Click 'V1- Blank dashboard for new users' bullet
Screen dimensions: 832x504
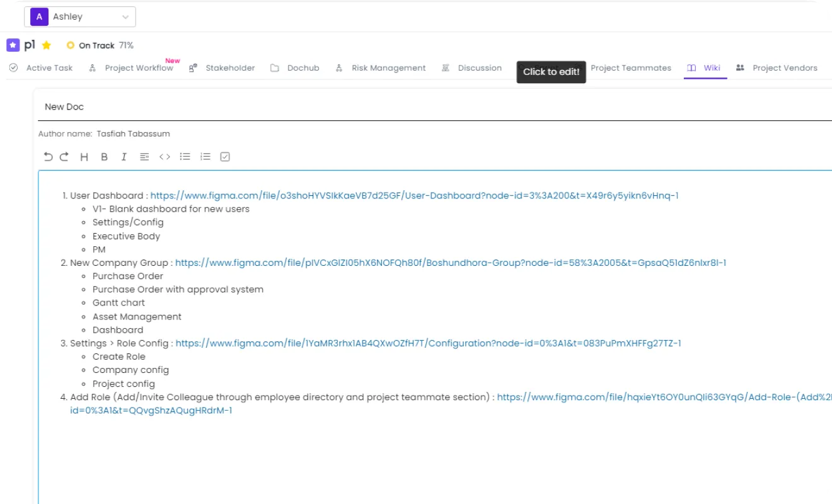click(x=171, y=209)
